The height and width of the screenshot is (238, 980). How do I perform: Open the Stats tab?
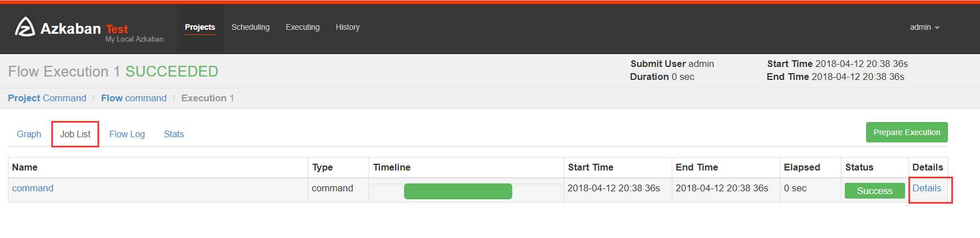pyautogui.click(x=174, y=134)
